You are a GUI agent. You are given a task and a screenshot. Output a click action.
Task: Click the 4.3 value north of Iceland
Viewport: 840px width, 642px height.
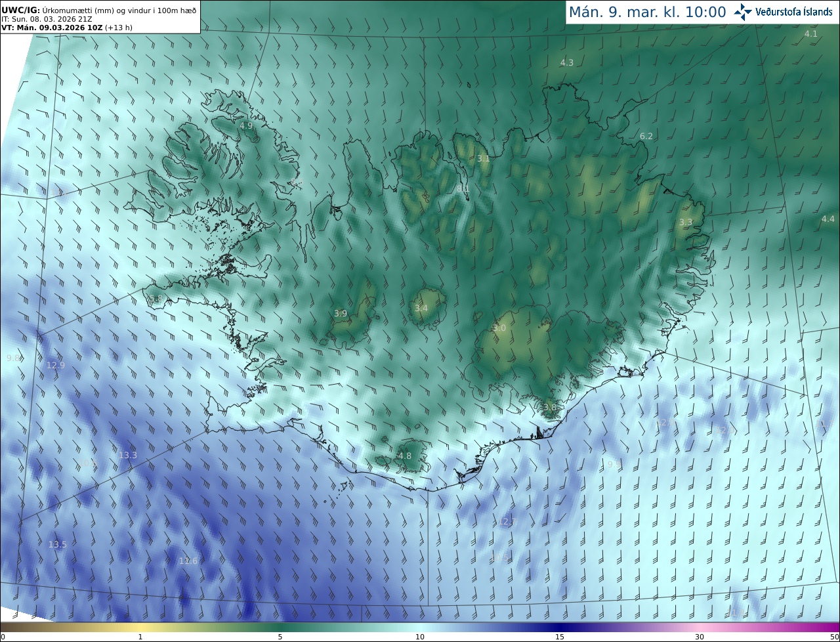(x=566, y=62)
